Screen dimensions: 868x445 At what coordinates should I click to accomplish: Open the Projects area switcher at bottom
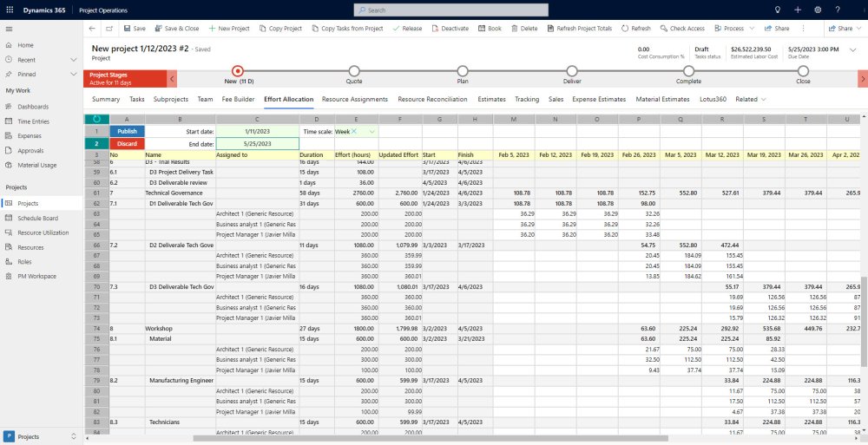(x=42, y=436)
